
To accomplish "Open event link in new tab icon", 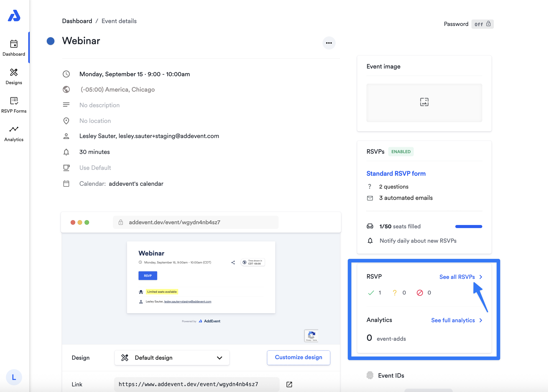I will click(x=289, y=384).
